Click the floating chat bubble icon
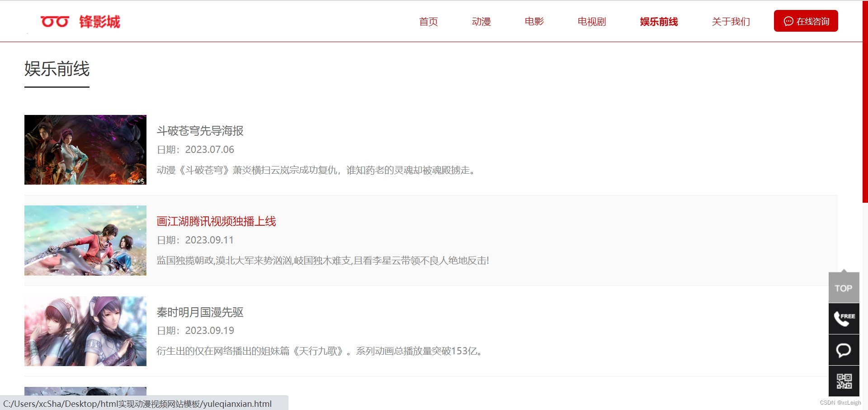This screenshot has width=868, height=410. coord(844,350)
